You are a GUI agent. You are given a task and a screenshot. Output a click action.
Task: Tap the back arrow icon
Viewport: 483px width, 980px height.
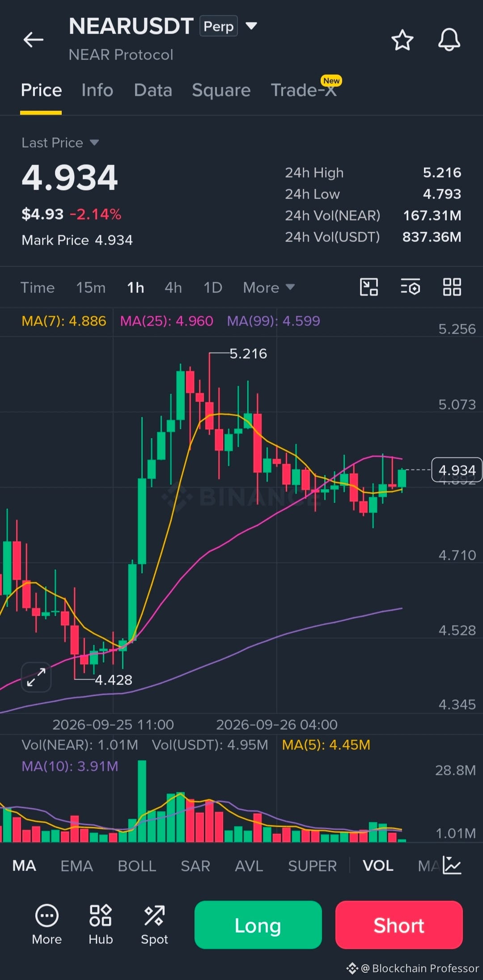[34, 40]
